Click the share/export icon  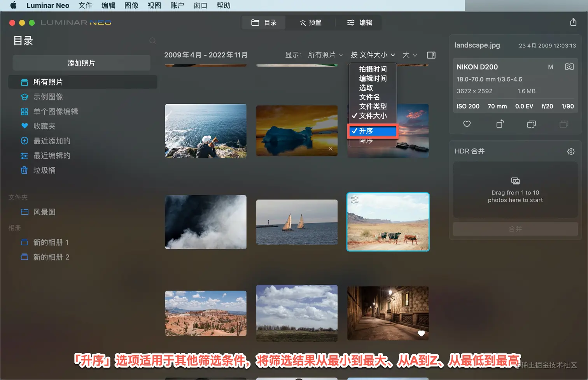pyautogui.click(x=573, y=22)
